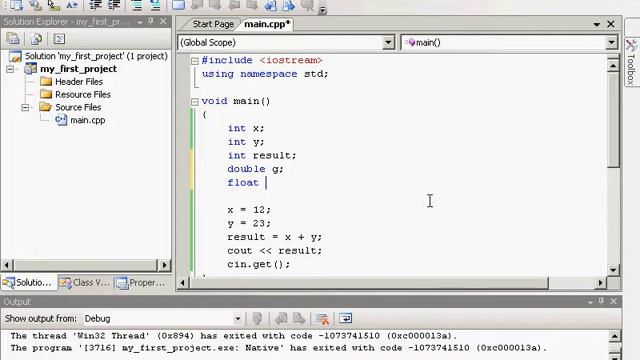The height and width of the screenshot is (360, 640).
Task: Close the Output panel
Action: point(613,301)
